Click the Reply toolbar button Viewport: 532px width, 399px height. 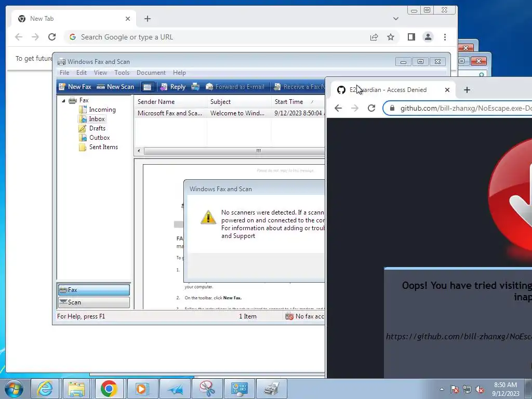click(x=172, y=87)
